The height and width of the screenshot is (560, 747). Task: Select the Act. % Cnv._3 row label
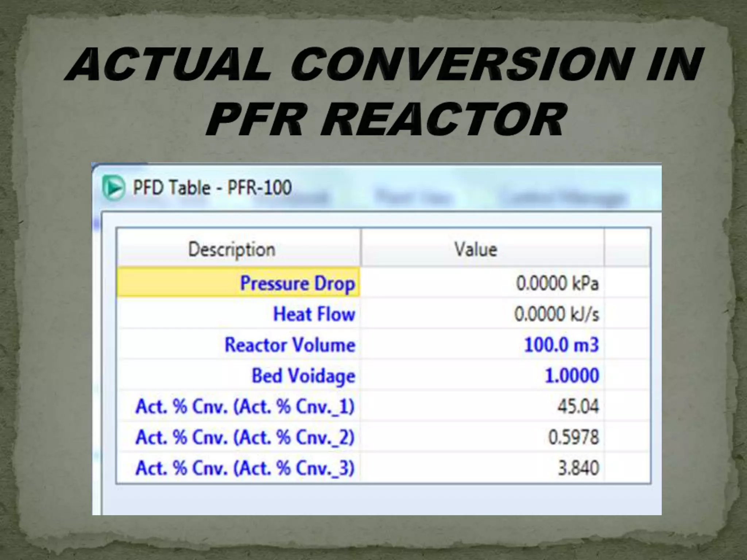[x=245, y=468]
